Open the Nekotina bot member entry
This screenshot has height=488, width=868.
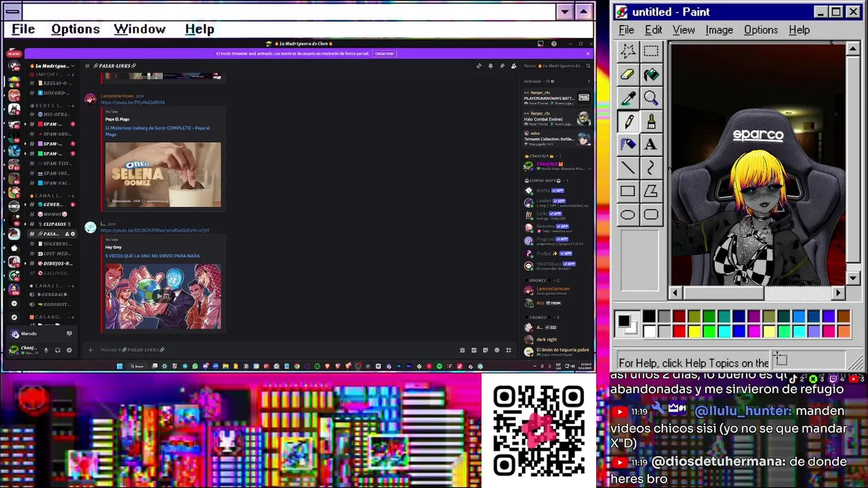pos(556,228)
